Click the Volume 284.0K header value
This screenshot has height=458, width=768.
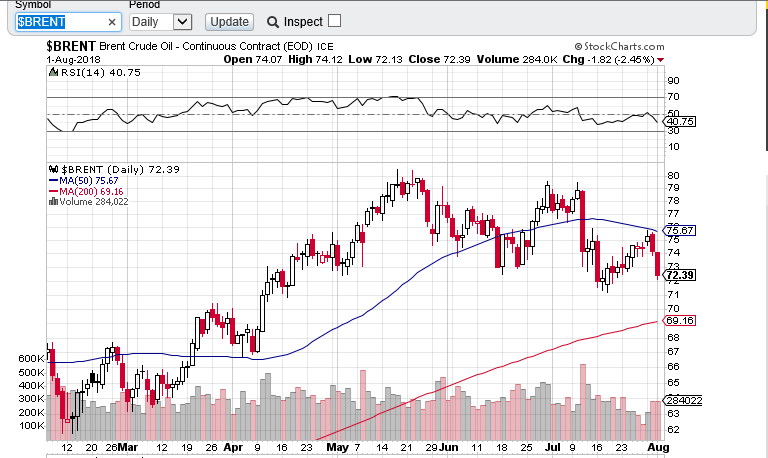pyautogui.click(x=517, y=59)
